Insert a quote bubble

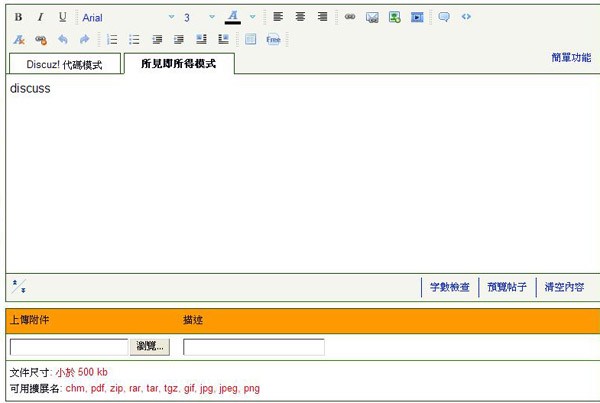tap(444, 17)
